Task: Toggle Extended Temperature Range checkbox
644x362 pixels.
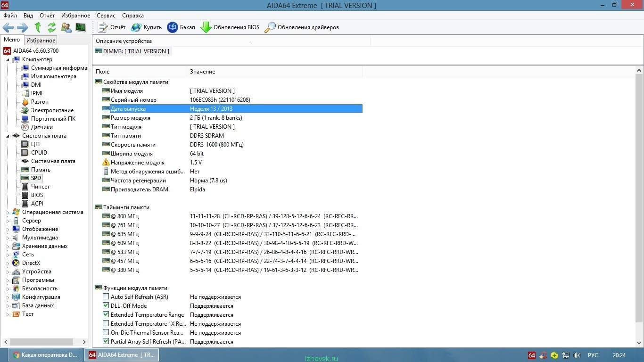Action: 106,315
